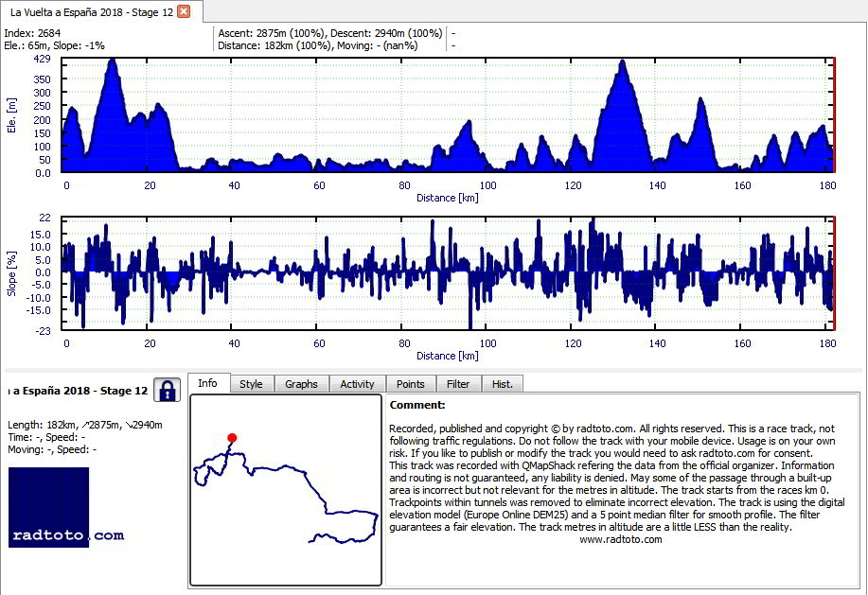Screen dimensions: 868x595
Task: Click the track name title in info panel
Action: pos(78,391)
